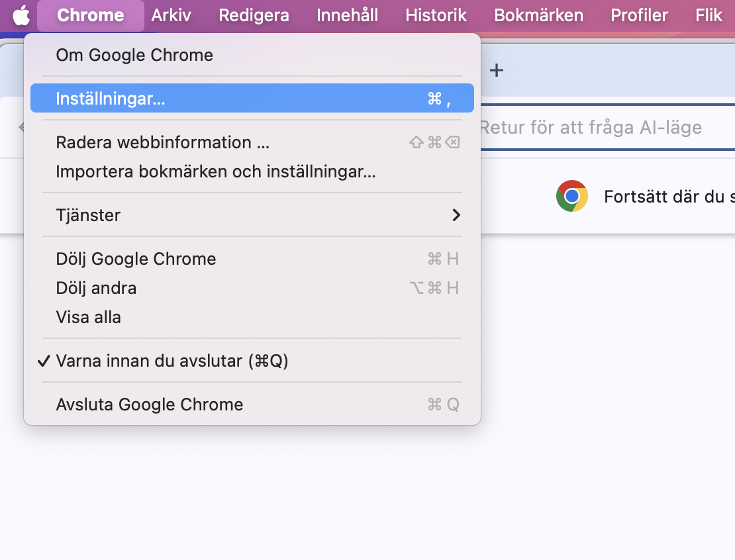The image size is (735, 560).
Task: Open the Bokmärken menu
Action: 538,15
